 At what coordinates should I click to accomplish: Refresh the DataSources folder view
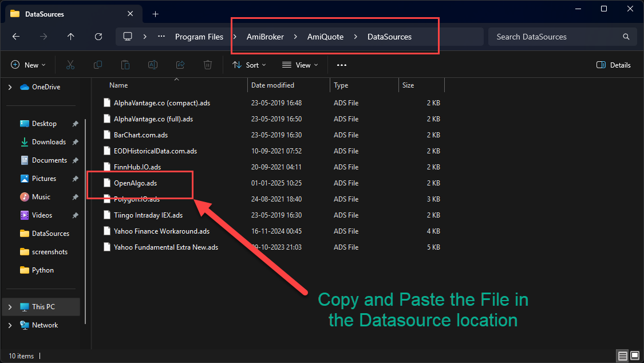98,37
